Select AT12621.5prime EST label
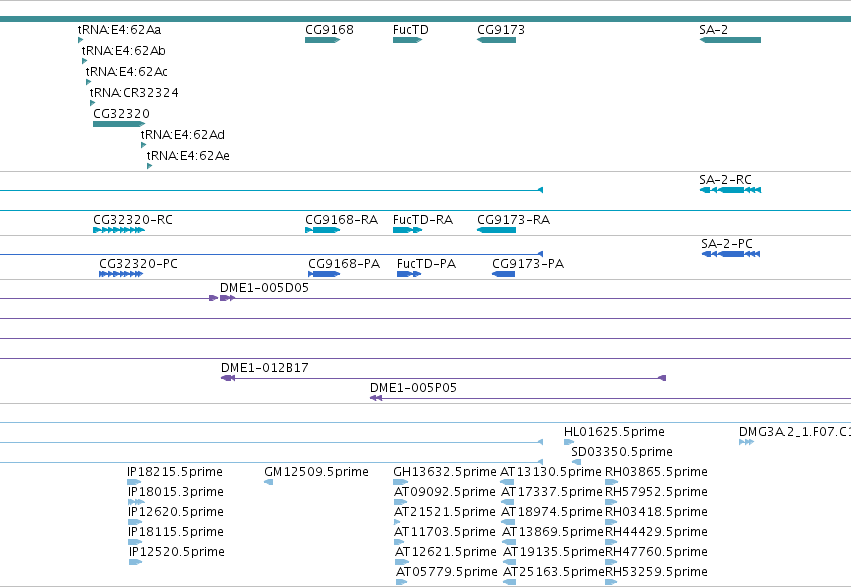This screenshot has height=587, width=851. tap(446, 552)
